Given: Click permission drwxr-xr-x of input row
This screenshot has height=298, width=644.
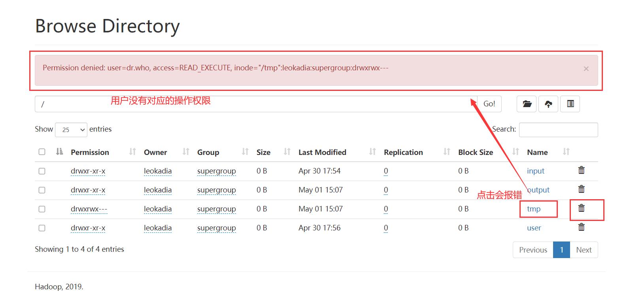Looking at the screenshot, I should coord(88,171).
